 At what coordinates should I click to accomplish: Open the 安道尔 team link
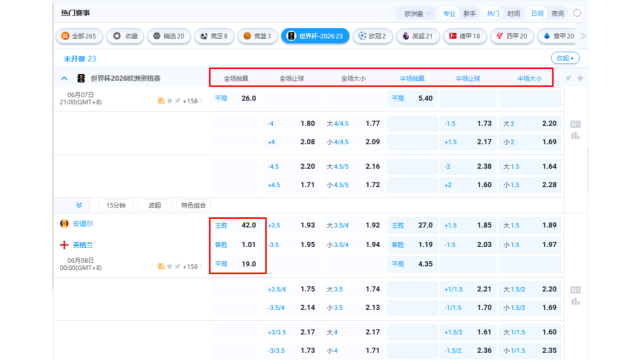pos(83,224)
